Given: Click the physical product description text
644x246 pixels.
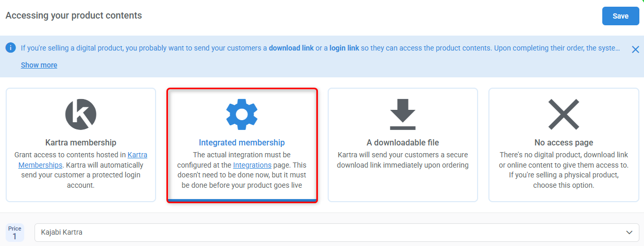Looking at the screenshot, I should tap(564, 170).
